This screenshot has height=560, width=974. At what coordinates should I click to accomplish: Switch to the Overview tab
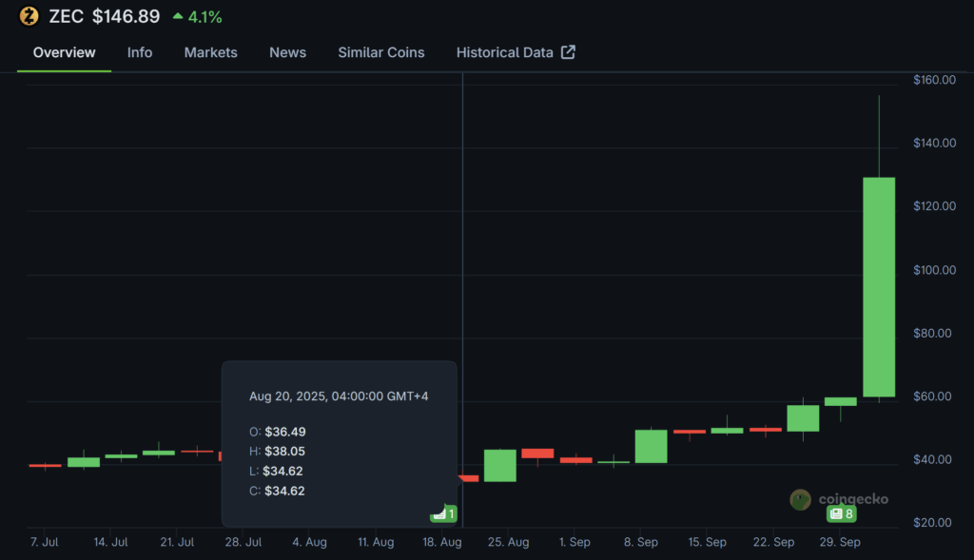click(x=64, y=52)
